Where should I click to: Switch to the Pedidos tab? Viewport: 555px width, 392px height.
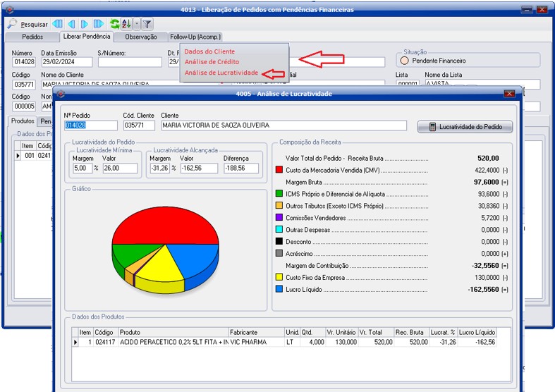tap(32, 37)
